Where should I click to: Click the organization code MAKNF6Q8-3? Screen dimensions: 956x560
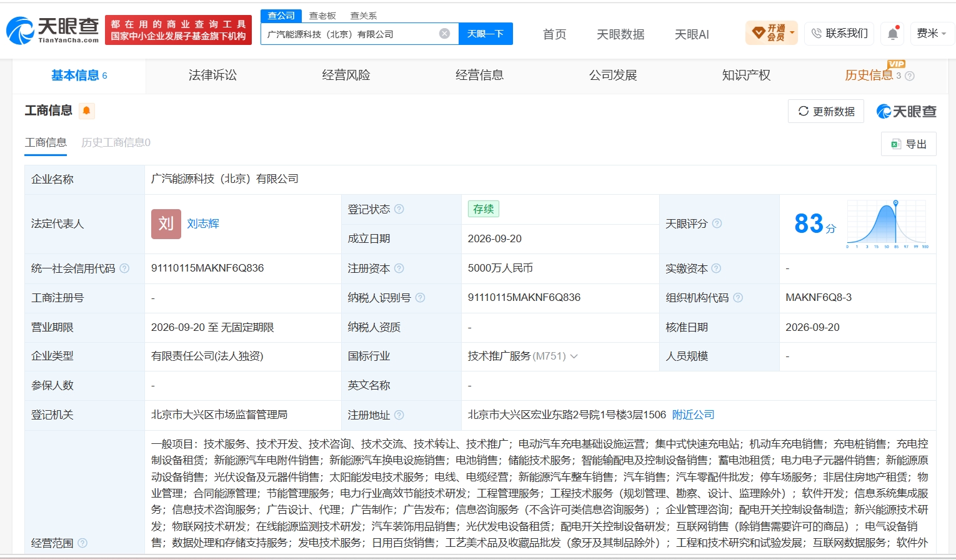point(819,298)
